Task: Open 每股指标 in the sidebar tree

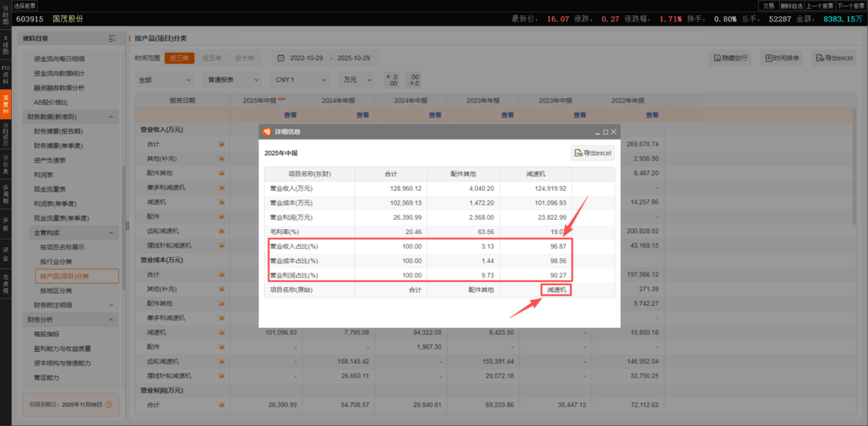Action: (x=47, y=334)
